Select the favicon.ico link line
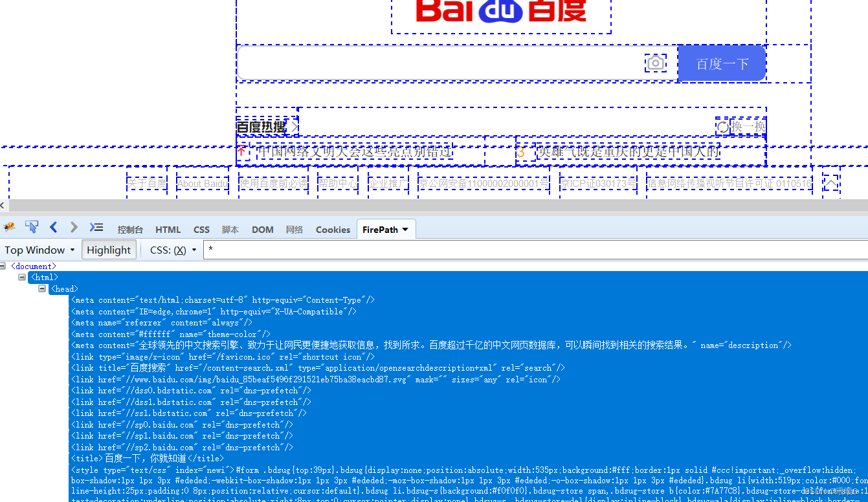Viewport: 868px width, 502px height. tap(223, 356)
